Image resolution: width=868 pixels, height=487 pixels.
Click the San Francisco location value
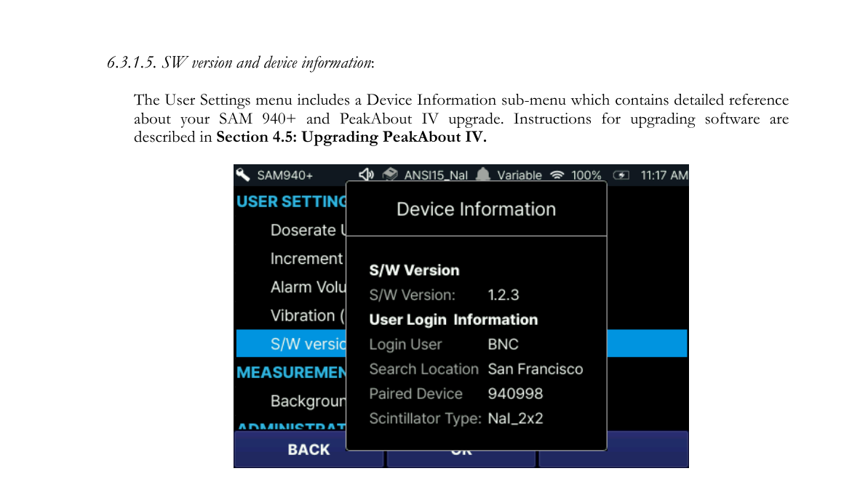535,369
